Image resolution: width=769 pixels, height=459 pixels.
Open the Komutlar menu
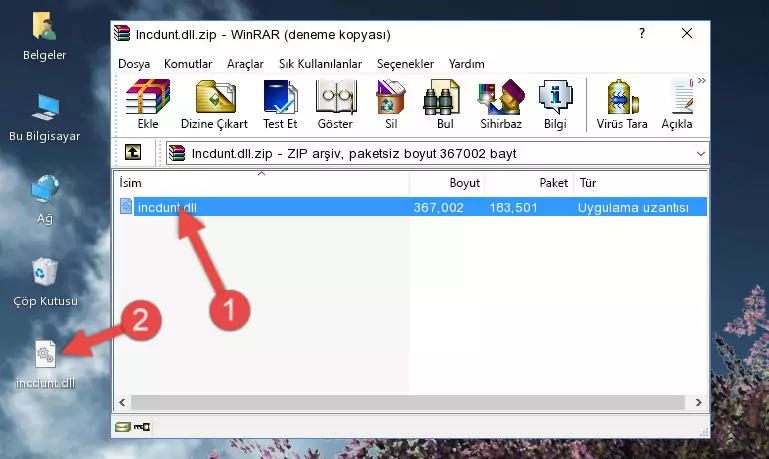[188, 64]
